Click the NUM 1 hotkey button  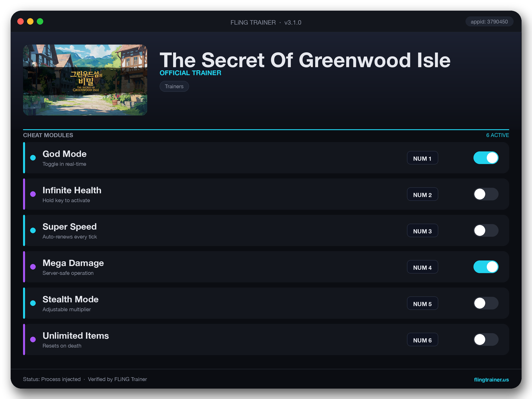[422, 158]
